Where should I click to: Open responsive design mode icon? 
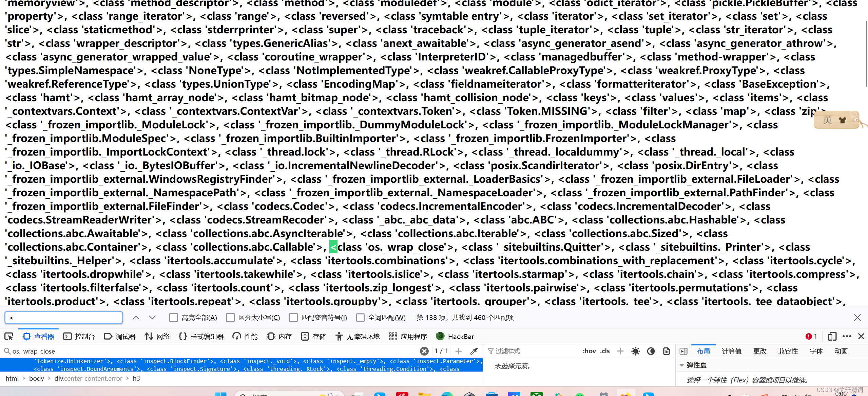(x=832, y=336)
